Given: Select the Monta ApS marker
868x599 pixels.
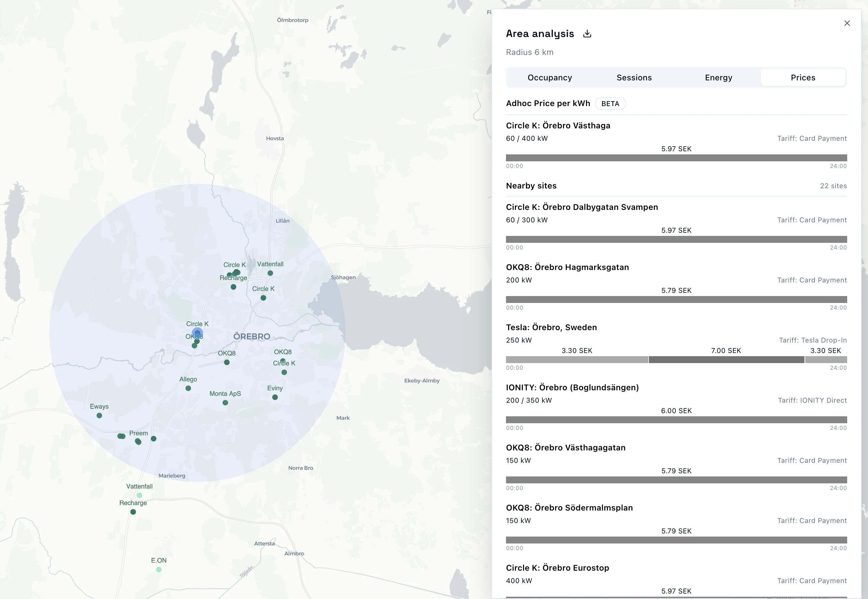Looking at the screenshot, I should [x=225, y=403].
